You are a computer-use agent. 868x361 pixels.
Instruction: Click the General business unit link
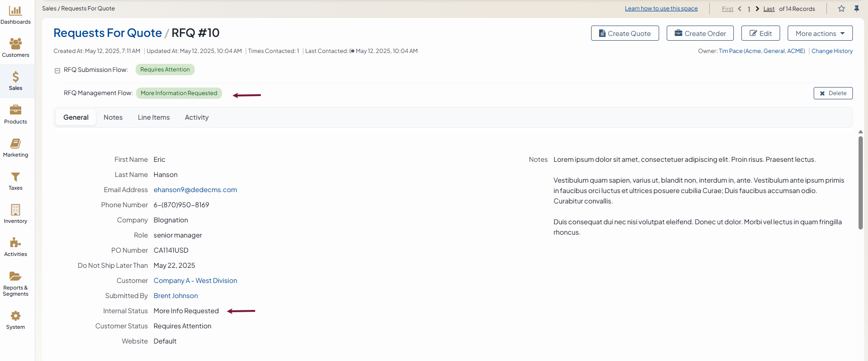click(x=774, y=51)
